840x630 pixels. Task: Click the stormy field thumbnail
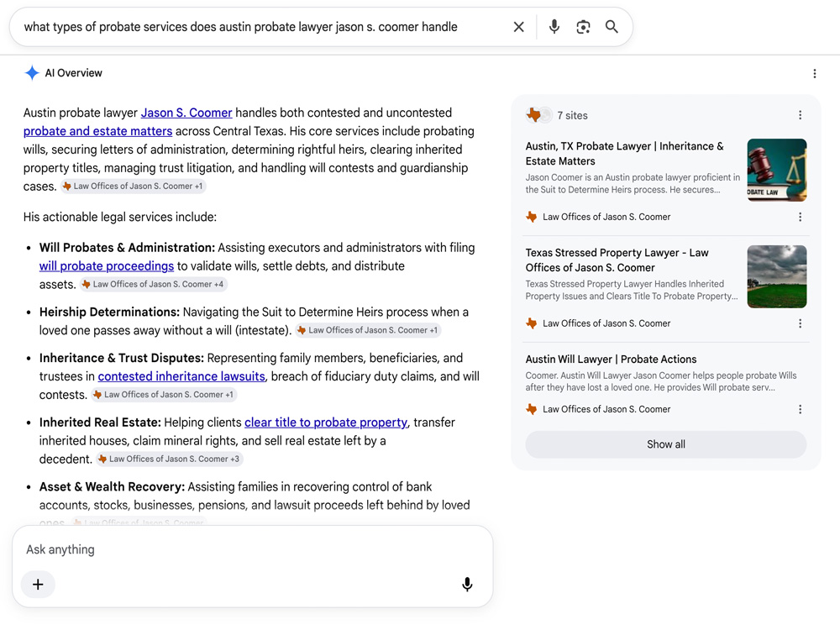[777, 277]
